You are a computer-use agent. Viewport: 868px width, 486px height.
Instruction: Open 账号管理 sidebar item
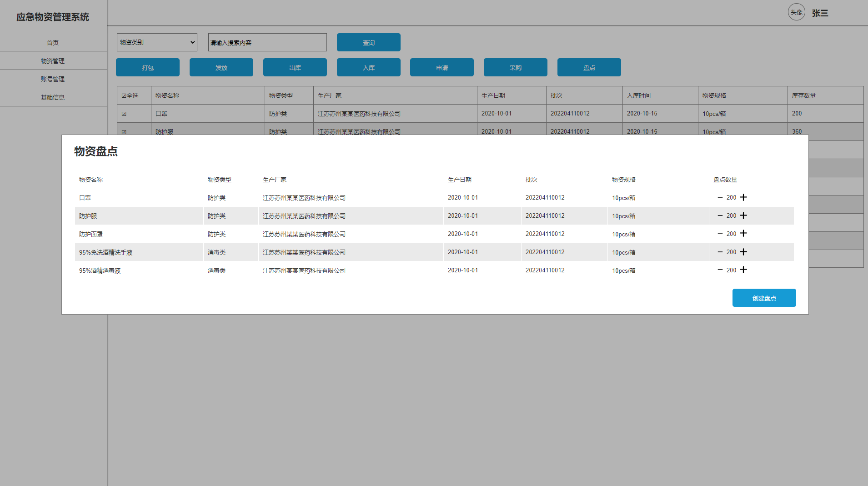(53, 79)
